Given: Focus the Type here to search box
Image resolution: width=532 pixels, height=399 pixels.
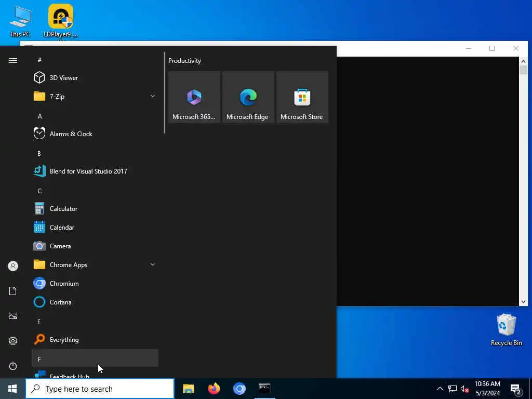Looking at the screenshot, I should [100, 389].
